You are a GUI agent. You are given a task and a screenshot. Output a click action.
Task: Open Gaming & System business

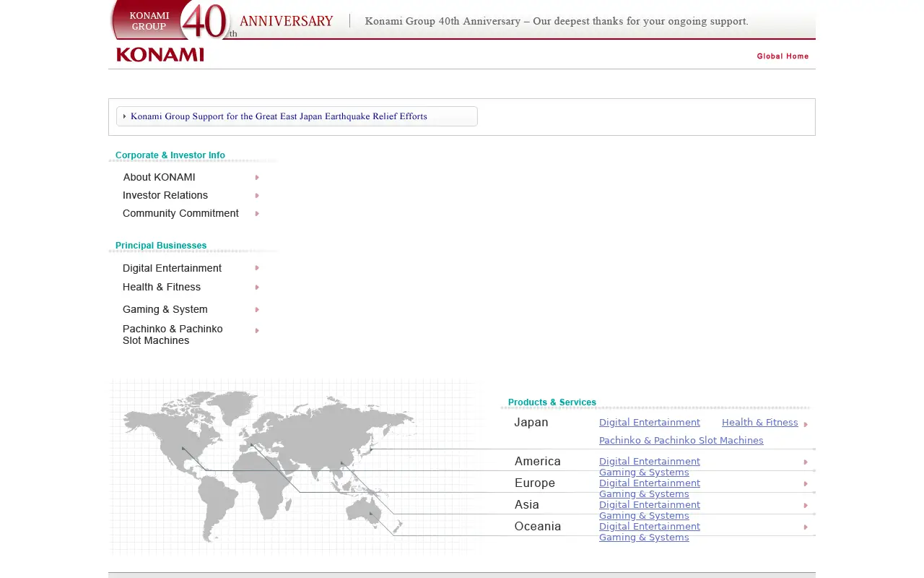click(165, 309)
